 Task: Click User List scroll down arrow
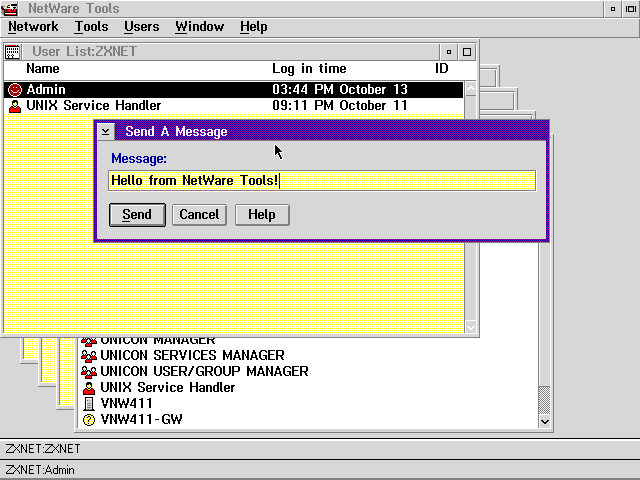471,327
